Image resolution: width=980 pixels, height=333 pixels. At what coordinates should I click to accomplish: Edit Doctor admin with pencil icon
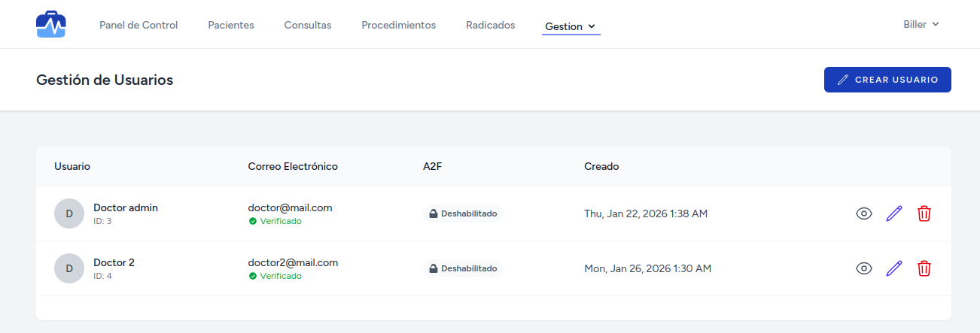click(x=894, y=213)
